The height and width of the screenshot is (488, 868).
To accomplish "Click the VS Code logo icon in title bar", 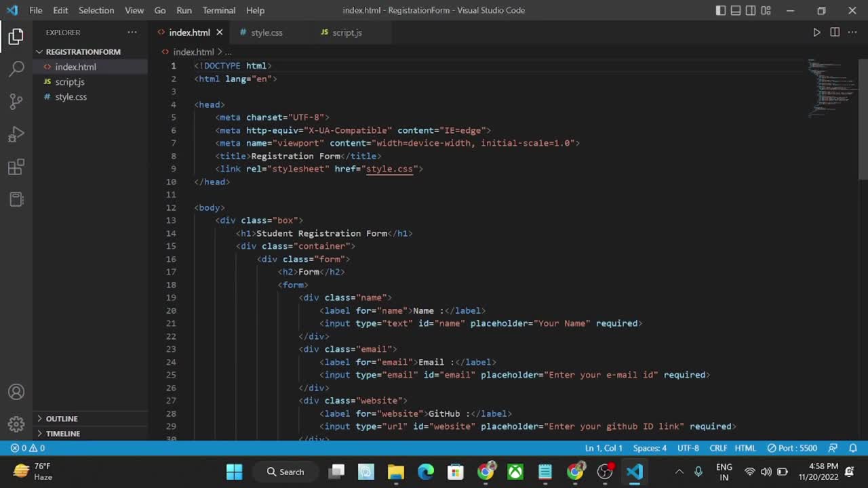I will (12, 10).
